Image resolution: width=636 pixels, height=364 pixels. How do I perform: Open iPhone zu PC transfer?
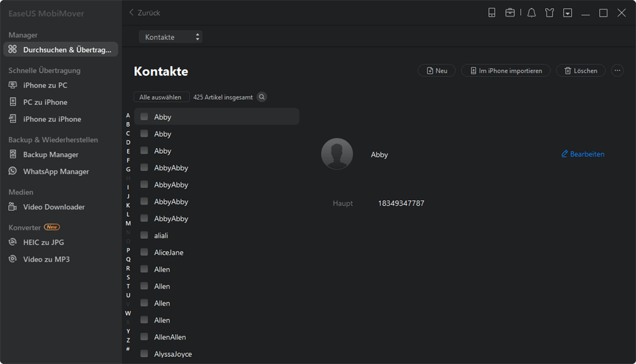click(x=45, y=85)
